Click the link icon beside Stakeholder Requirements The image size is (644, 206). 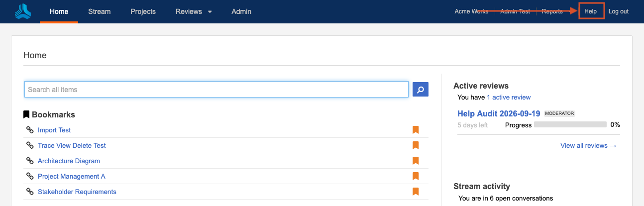click(x=30, y=192)
